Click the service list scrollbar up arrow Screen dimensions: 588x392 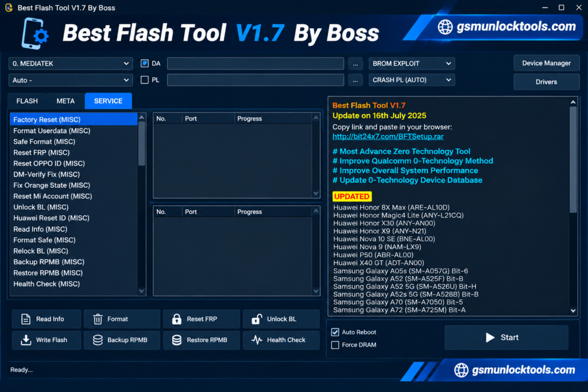click(142, 117)
